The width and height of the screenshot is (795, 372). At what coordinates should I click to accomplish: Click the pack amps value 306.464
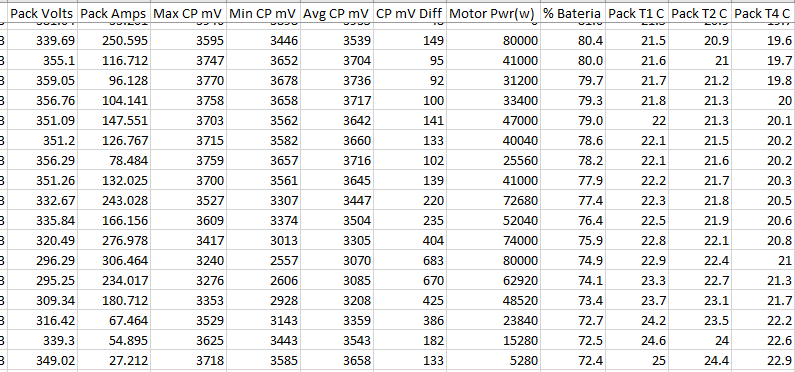pos(114,261)
